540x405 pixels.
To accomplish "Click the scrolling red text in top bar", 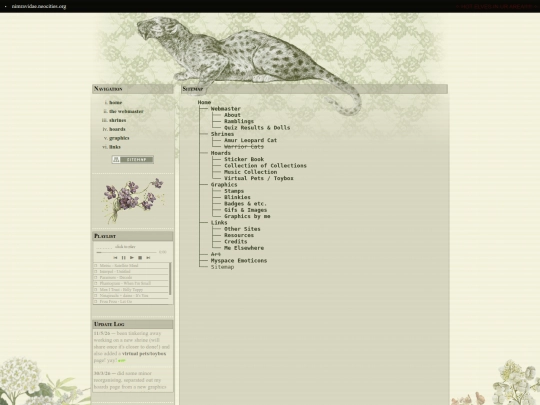I will [x=497, y=6].
